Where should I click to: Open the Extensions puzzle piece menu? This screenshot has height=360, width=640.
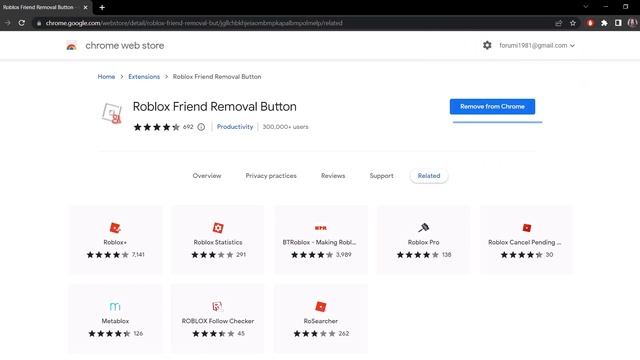pyautogui.click(x=604, y=23)
